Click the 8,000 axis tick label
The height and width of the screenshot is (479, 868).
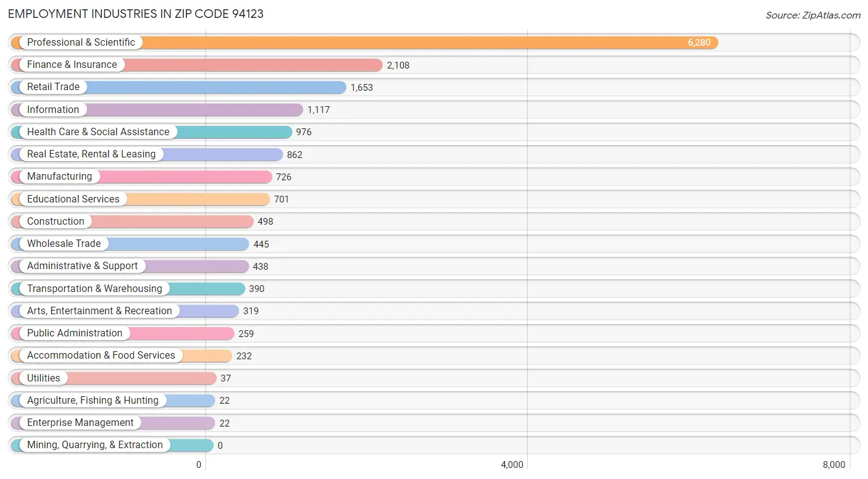pyautogui.click(x=834, y=465)
